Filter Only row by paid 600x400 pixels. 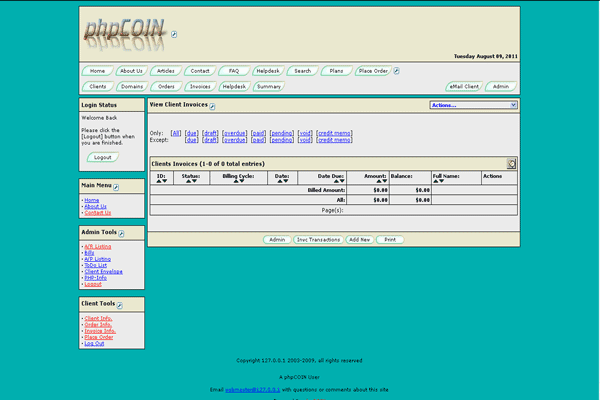[x=258, y=133]
